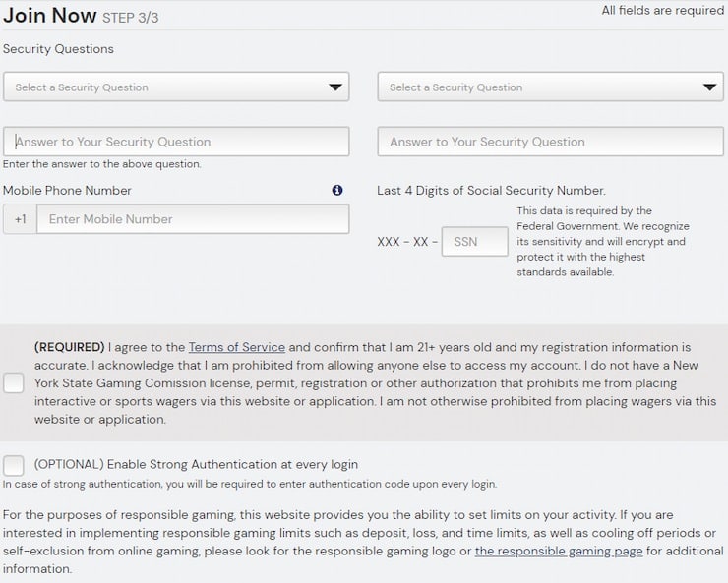Image resolution: width=728 pixels, height=583 pixels.
Task: Click the Enter Mobile Number field
Action: [x=193, y=219]
